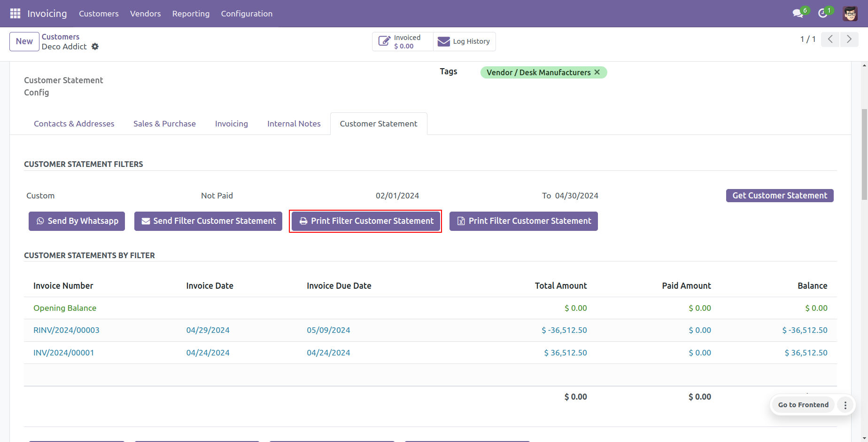Go to the previous record arrow
This screenshot has height=442, width=868.
coord(830,39)
